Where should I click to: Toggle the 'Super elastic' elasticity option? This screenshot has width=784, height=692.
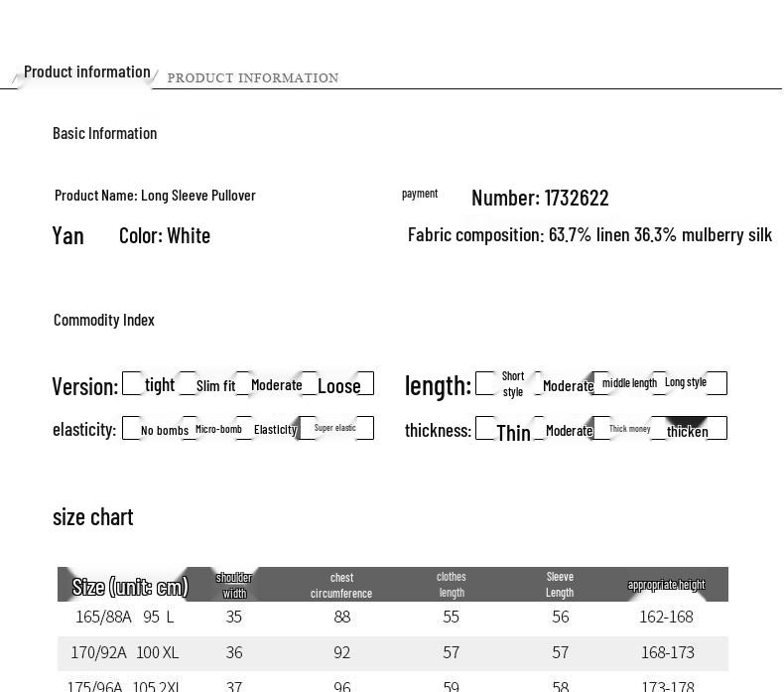[309, 429]
